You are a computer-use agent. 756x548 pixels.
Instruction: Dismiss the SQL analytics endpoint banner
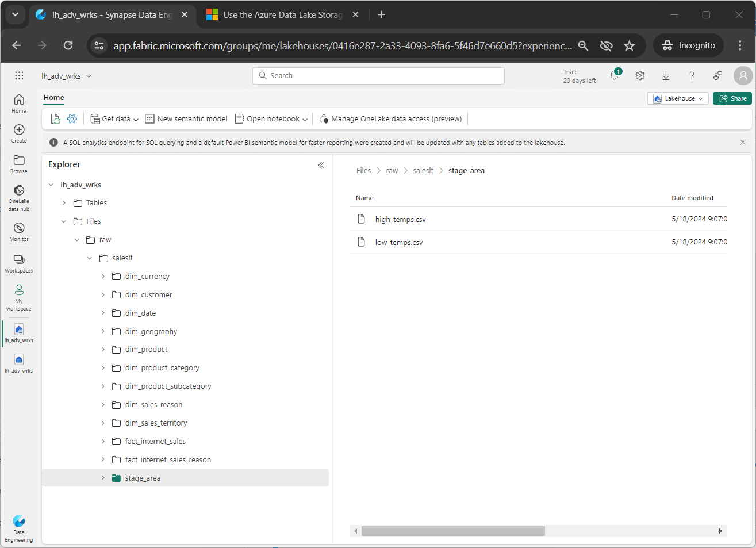pyautogui.click(x=743, y=142)
